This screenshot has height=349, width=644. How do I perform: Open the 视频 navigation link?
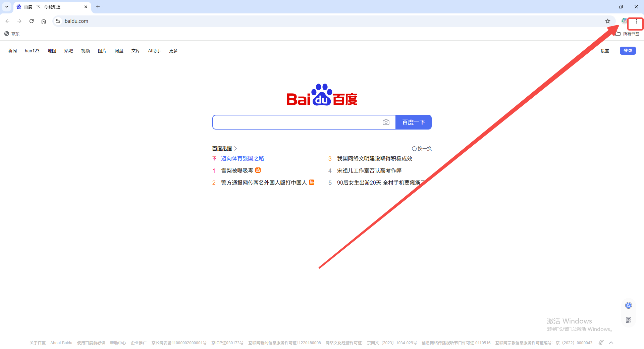(x=86, y=51)
